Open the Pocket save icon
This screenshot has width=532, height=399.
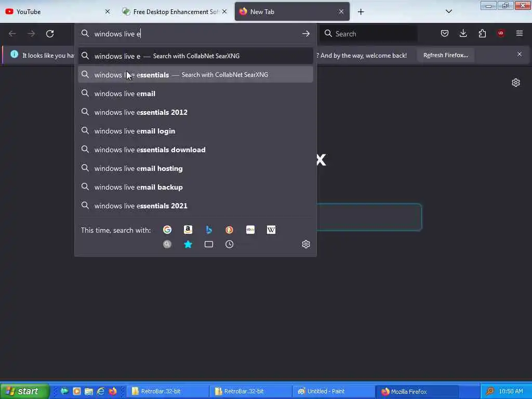tap(445, 33)
